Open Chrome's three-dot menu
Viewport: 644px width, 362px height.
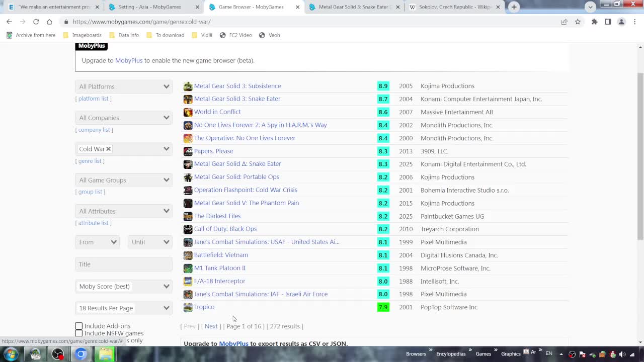(635, 22)
